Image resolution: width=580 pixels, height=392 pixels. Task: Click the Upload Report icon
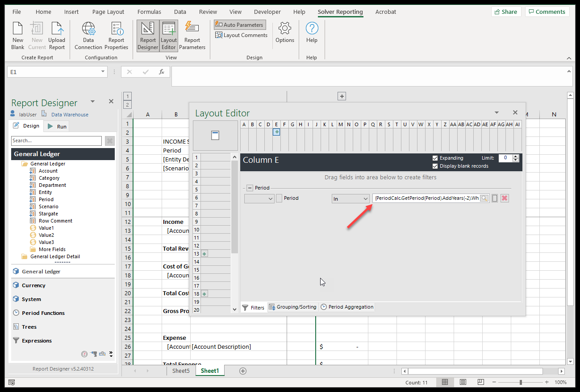point(57,35)
